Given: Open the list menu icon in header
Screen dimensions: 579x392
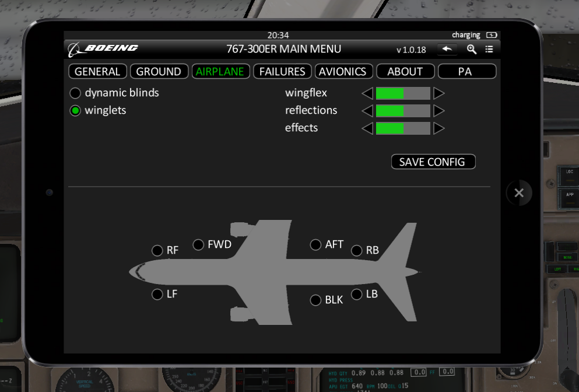Looking at the screenshot, I should pos(489,50).
